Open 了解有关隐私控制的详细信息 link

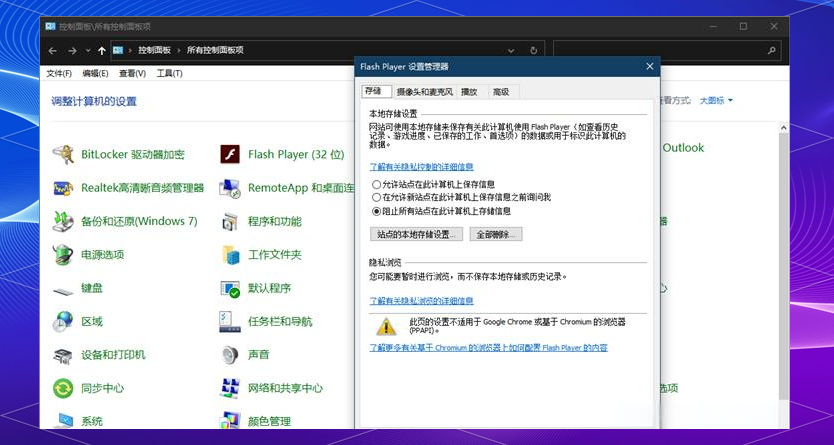tap(421, 167)
